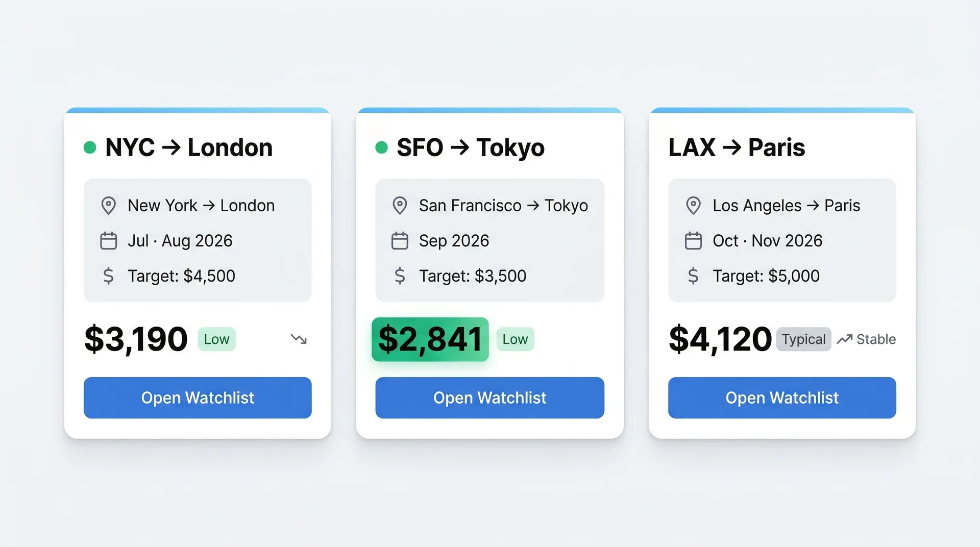Screen dimensions: 980x547
Task: Select the calendar icon showing Jul · Aug 2026
Action: (x=108, y=240)
